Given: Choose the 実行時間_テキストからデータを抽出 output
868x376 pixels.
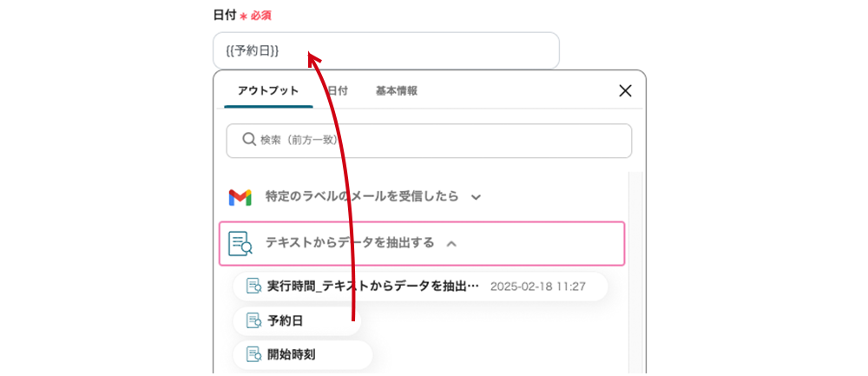Looking at the screenshot, I should point(373,286).
